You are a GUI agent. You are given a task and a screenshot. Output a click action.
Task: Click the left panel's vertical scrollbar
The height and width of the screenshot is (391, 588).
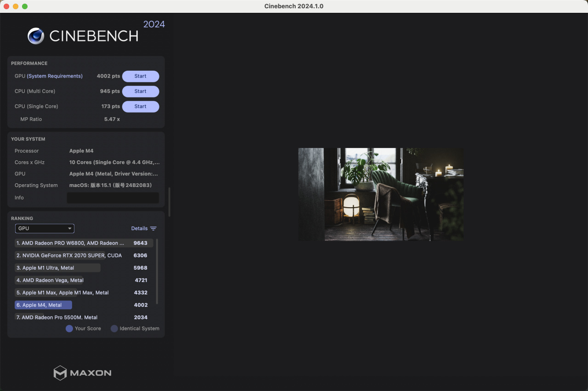tap(170, 202)
